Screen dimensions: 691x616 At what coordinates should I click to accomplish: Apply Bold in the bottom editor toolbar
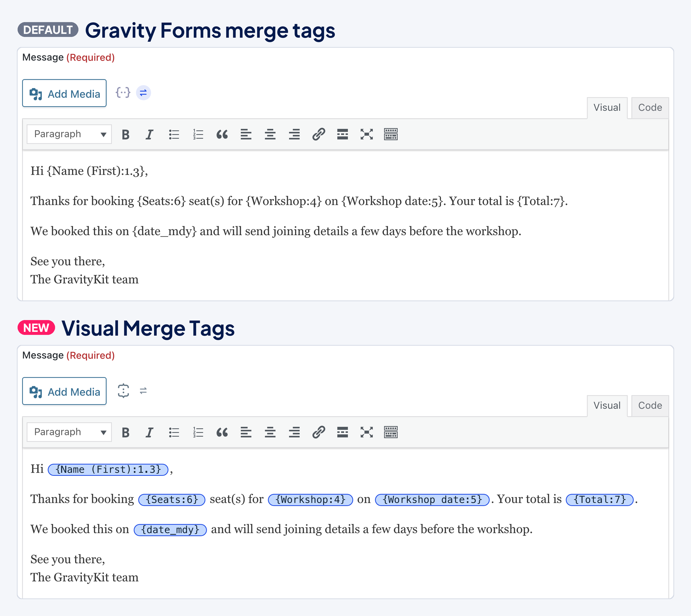click(126, 432)
